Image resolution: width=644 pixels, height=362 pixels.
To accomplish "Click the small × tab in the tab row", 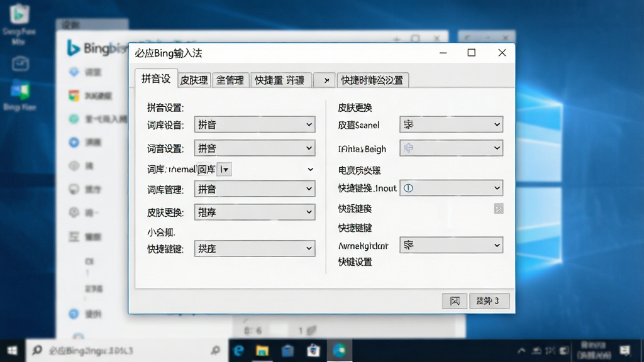I will 325,80.
